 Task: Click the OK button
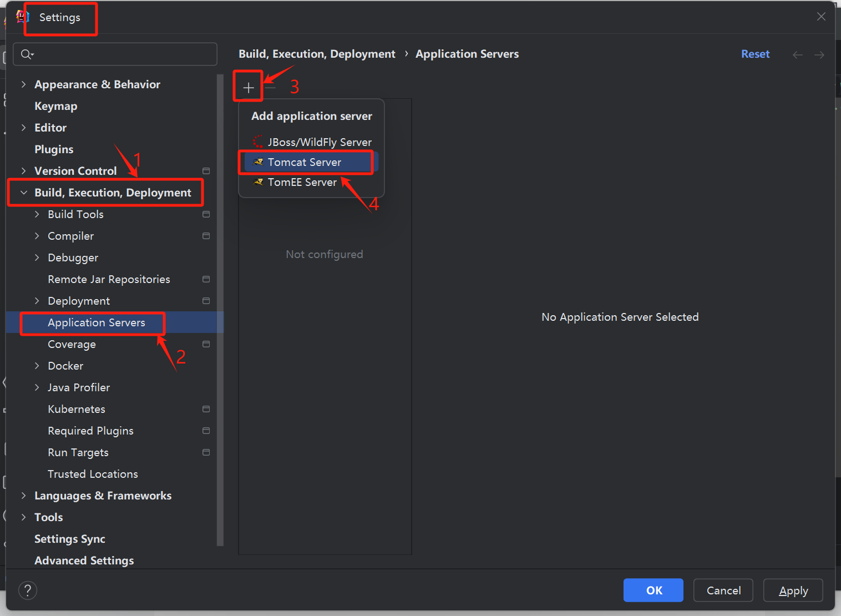coord(653,590)
